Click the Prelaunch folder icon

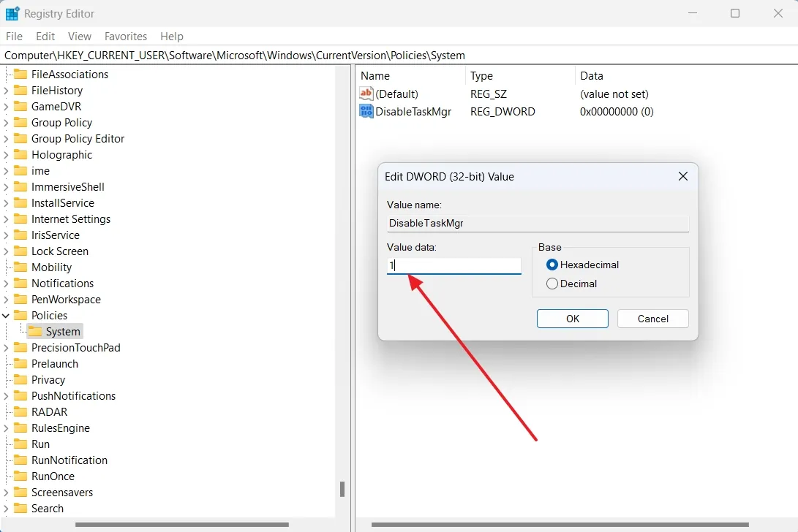tap(20, 364)
